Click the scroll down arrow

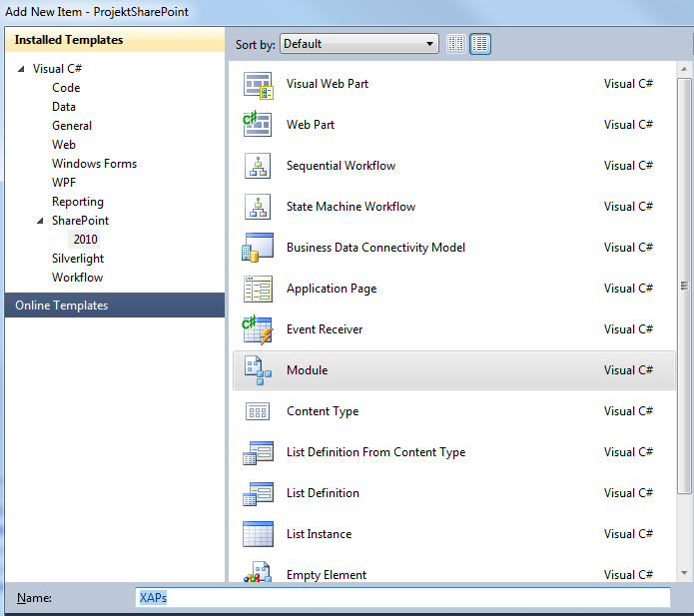(x=684, y=573)
